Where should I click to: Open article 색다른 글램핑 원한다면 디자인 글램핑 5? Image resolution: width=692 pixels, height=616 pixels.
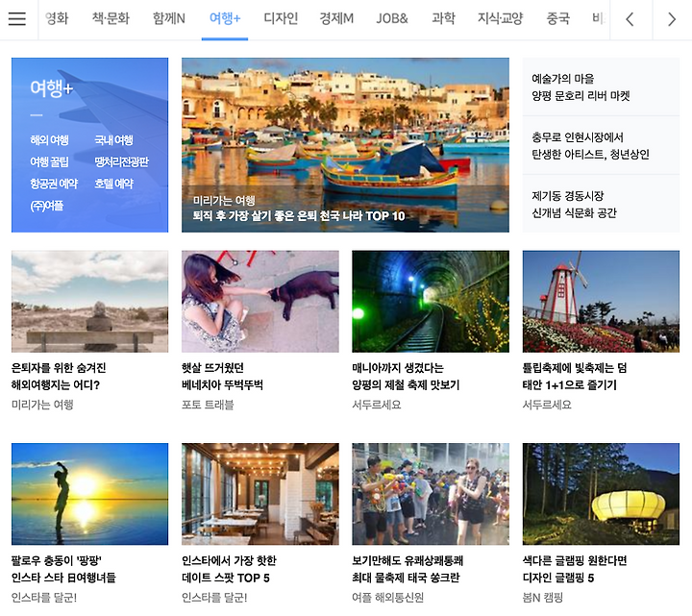tap(575, 569)
